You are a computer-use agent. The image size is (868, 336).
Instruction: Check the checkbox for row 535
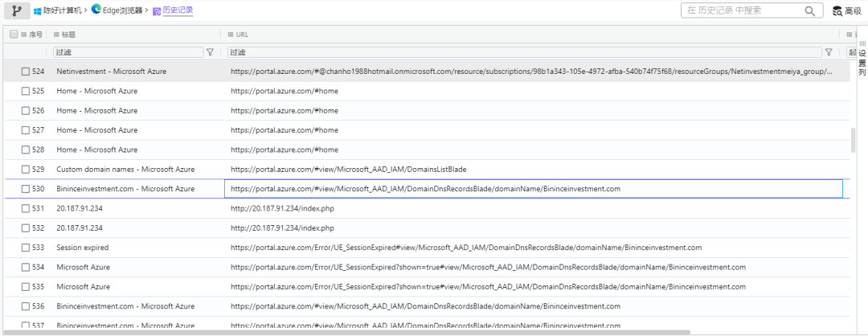26,287
